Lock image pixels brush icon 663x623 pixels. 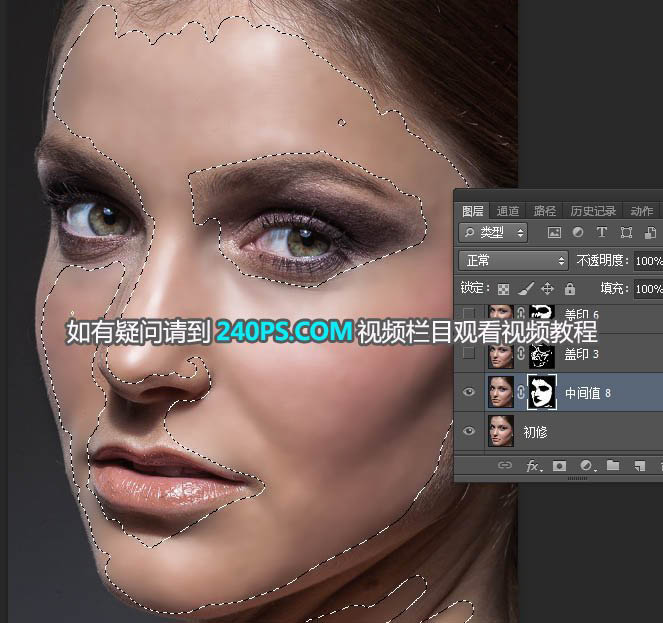(x=525, y=289)
